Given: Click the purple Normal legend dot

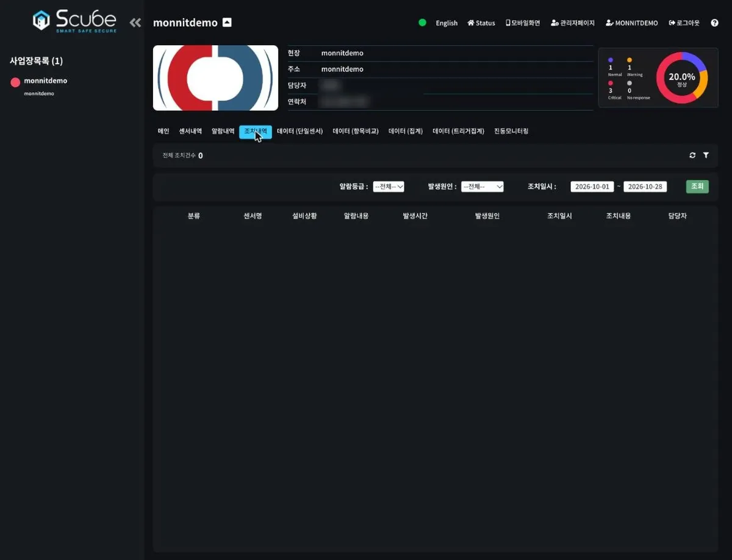Looking at the screenshot, I should pyautogui.click(x=611, y=60).
